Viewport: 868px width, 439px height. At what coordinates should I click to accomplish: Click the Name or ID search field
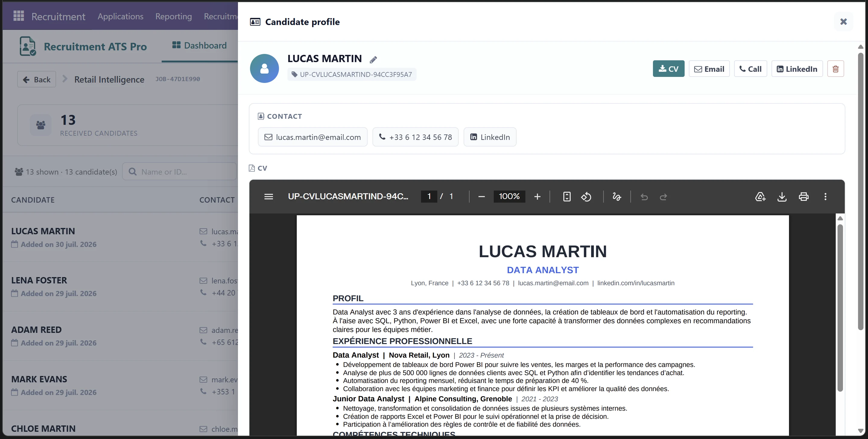pyautogui.click(x=179, y=172)
